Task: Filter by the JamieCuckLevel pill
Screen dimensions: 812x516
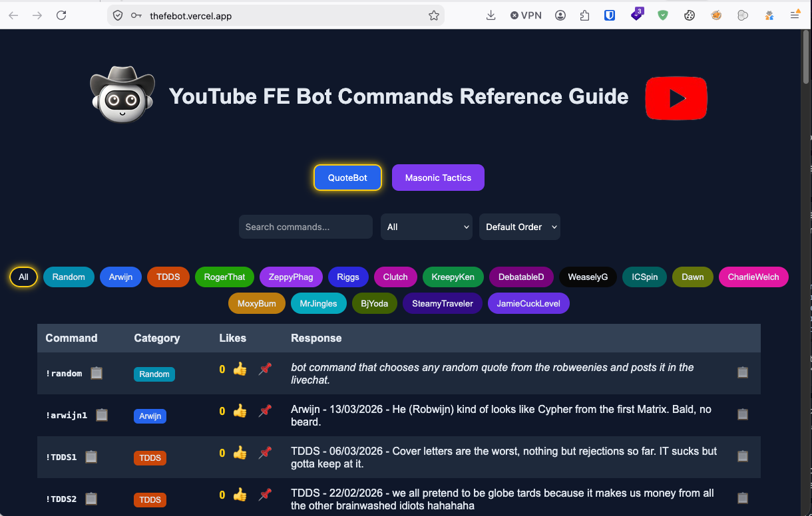Action: tap(528, 303)
